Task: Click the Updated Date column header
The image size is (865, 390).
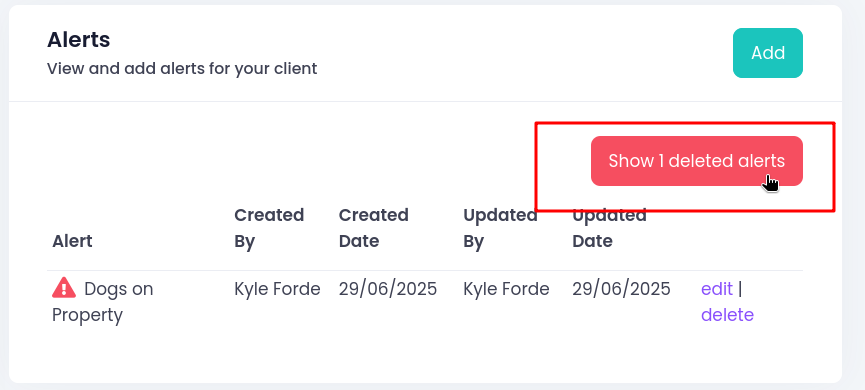Action: [609, 228]
